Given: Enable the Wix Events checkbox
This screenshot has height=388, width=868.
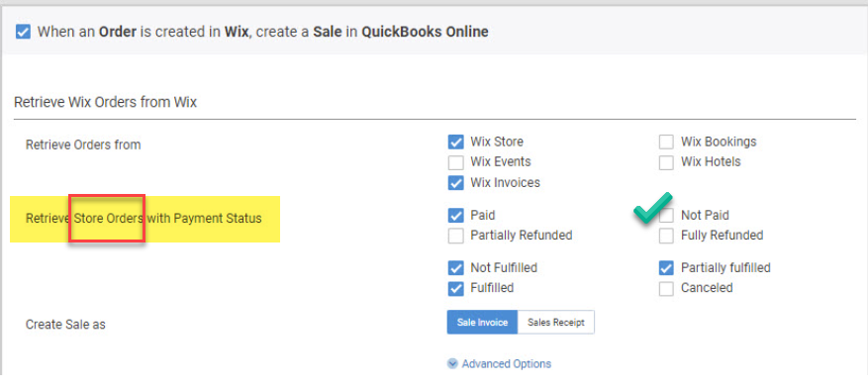Looking at the screenshot, I should coord(455,162).
